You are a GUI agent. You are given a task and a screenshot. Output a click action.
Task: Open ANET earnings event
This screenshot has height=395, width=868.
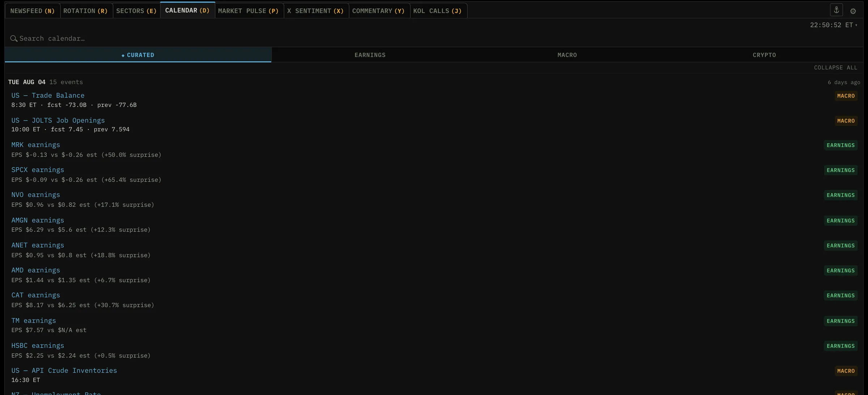pos(38,245)
